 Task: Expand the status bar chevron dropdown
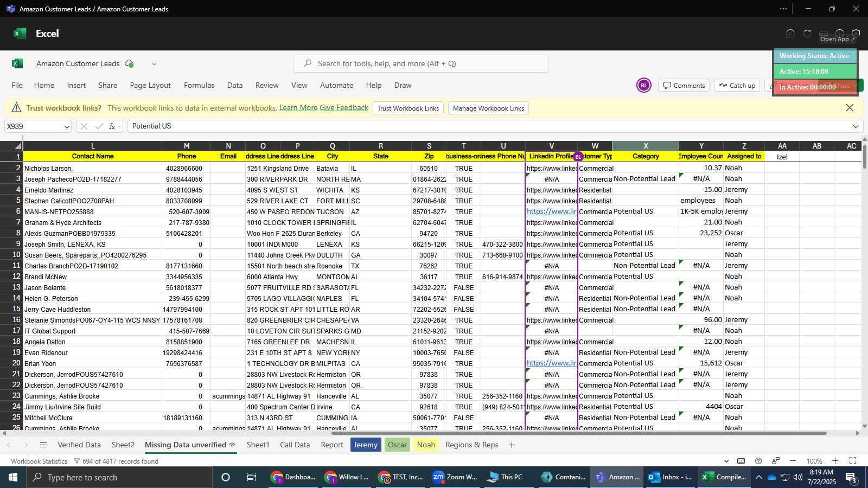(726, 461)
